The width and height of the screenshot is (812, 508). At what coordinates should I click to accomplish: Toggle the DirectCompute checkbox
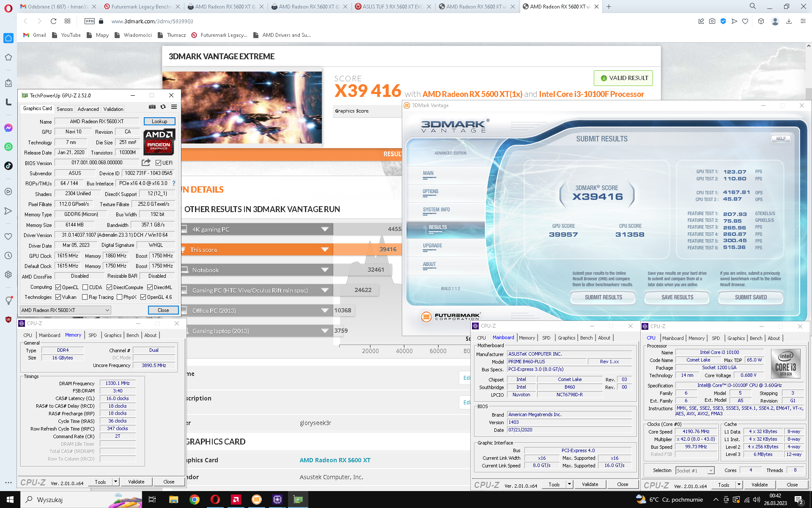109,287
